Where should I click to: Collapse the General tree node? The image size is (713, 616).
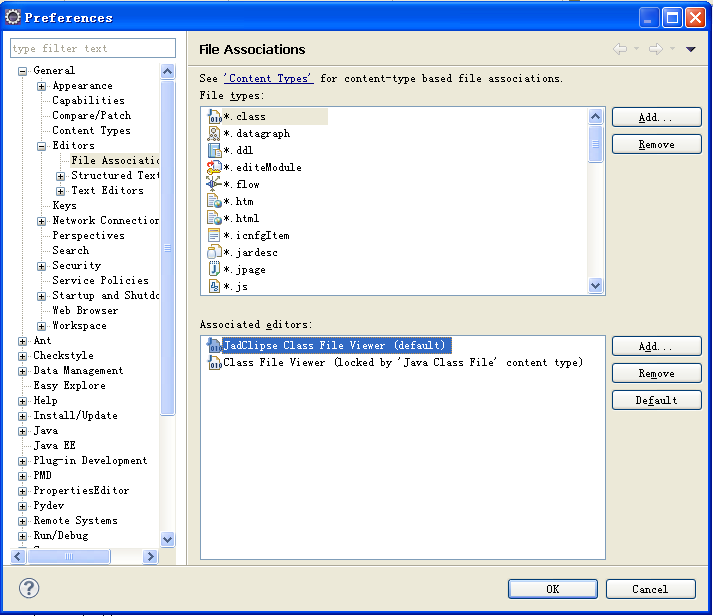coord(22,71)
